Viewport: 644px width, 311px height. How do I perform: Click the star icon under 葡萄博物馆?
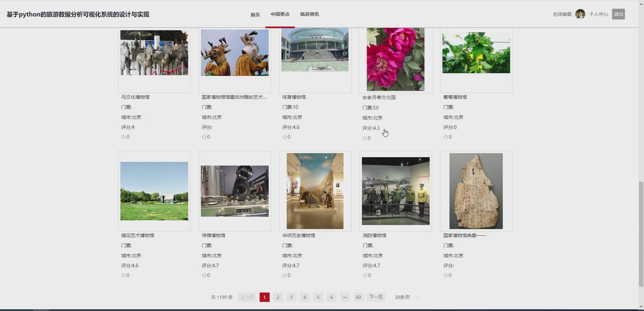(445, 137)
